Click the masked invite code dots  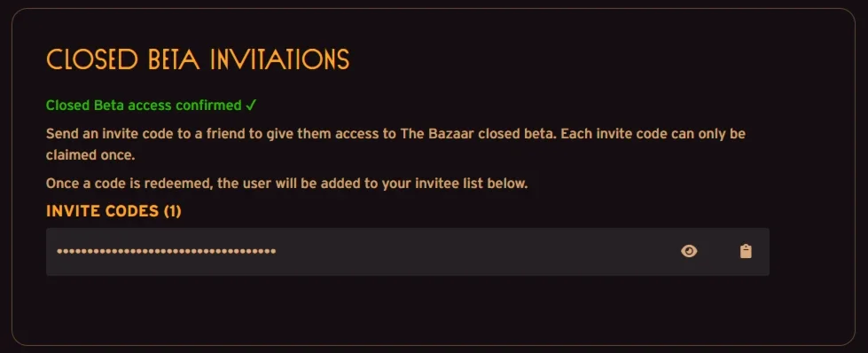166,252
